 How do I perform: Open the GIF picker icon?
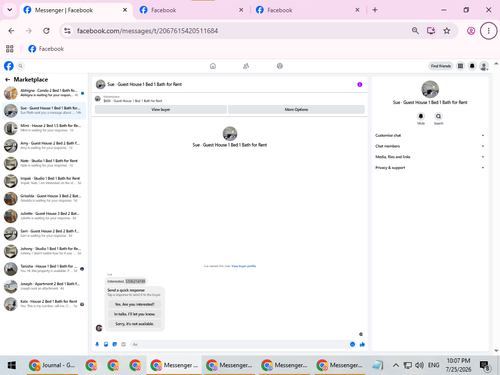tap(124, 344)
